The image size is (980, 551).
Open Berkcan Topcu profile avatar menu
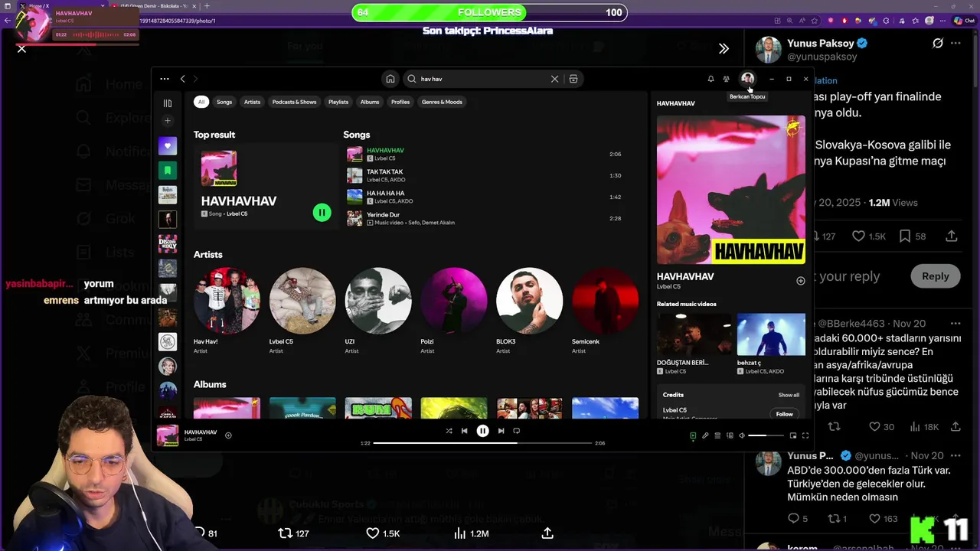(x=747, y=79)
